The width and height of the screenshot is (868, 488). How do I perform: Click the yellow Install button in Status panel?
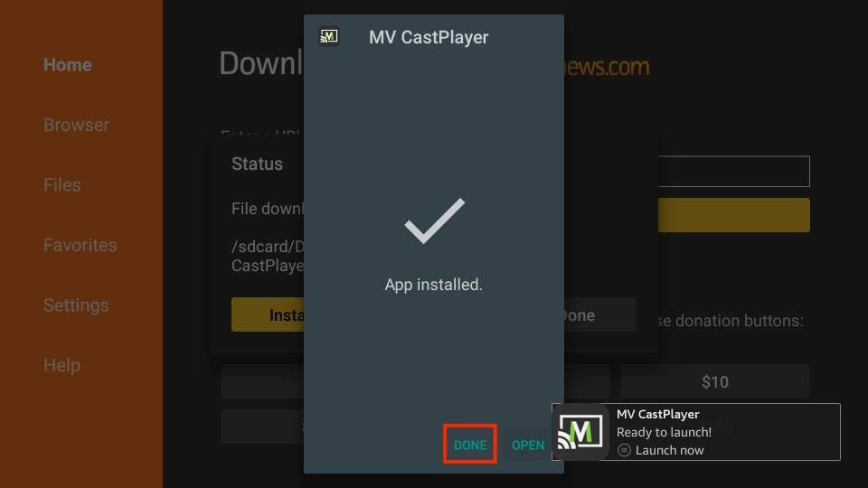[x=268, y=314]
